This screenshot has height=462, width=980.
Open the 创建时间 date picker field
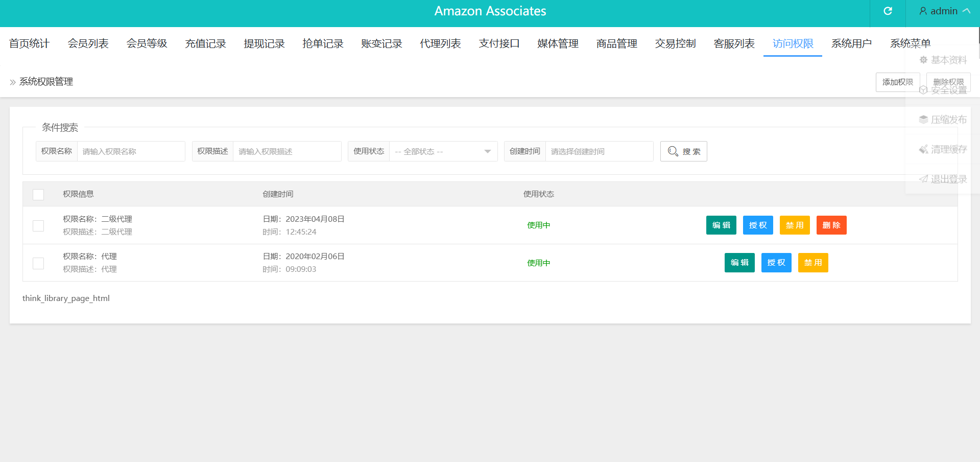click(599, 151)
